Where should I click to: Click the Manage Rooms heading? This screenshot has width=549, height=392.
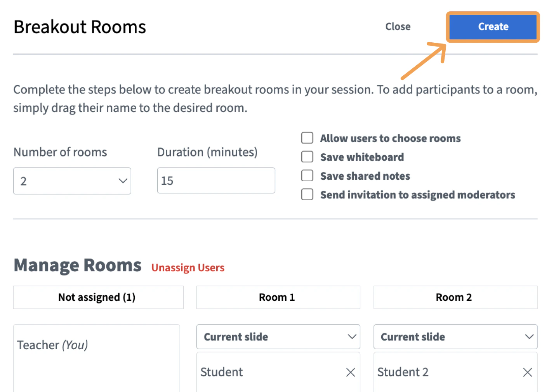pos(78,265)
